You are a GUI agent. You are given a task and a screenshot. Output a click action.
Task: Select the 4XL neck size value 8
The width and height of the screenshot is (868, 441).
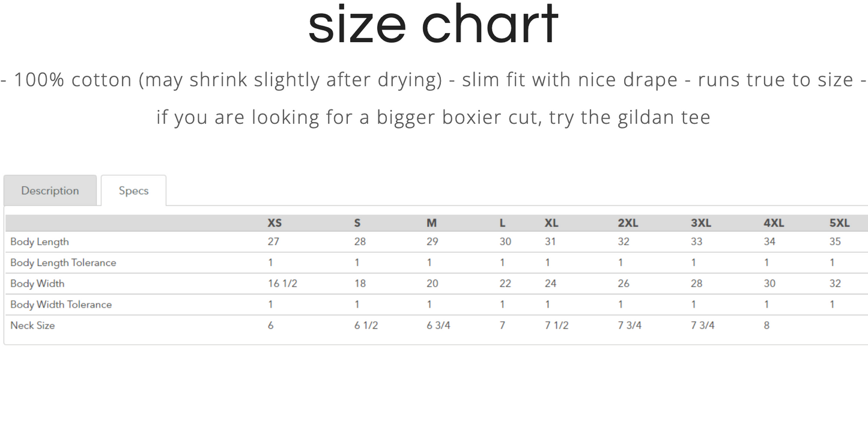coord(766,326)
